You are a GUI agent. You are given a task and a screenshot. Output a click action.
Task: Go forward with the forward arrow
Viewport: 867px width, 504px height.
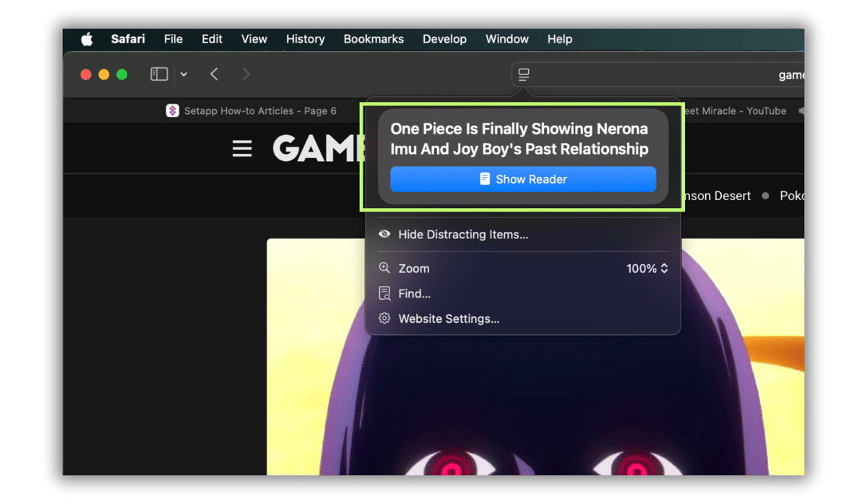[x=246, y=74]
